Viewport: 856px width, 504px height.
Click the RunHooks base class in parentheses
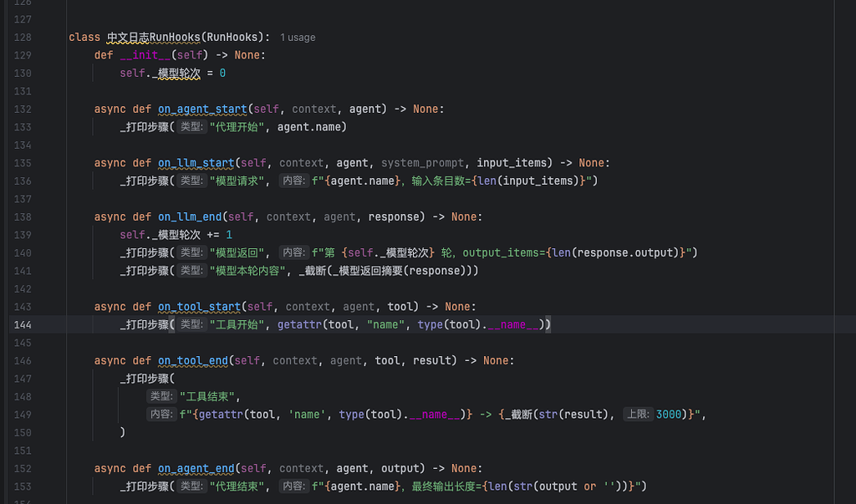pyautogui.click(x=233, y=37)
